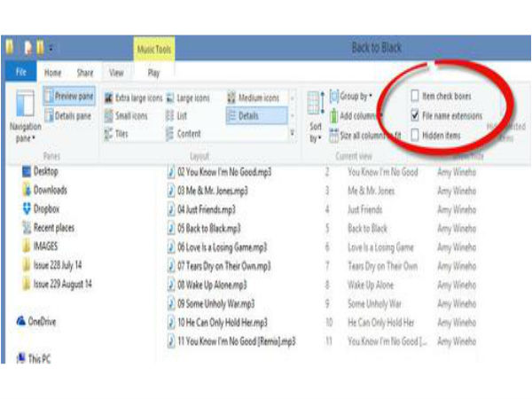This screenshot has height=399, width=532.
Task: Select the 05 Back to Black.mp3 file
Action: point(209,229)
